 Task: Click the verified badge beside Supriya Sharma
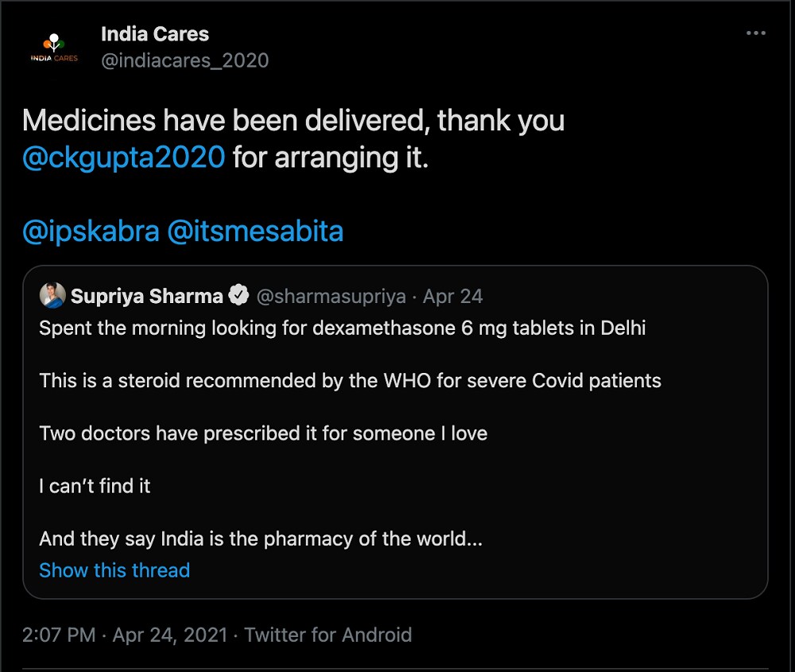coord(238,297)
